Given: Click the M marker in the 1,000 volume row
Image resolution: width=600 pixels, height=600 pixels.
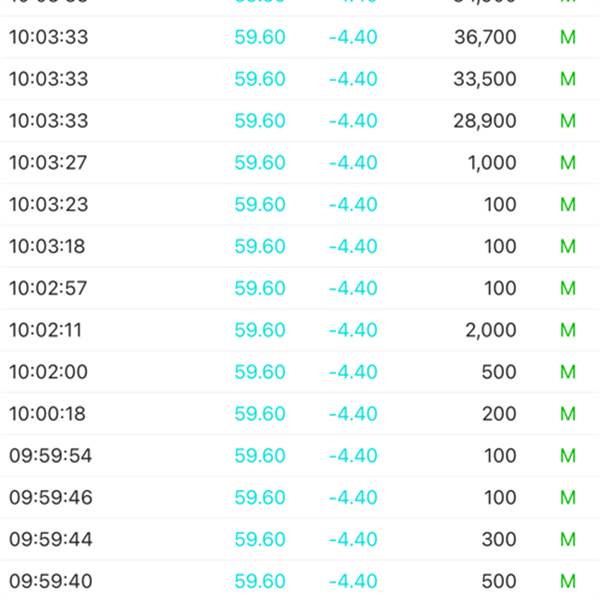Looking at the screenshot, I should [x=568, y=163].
